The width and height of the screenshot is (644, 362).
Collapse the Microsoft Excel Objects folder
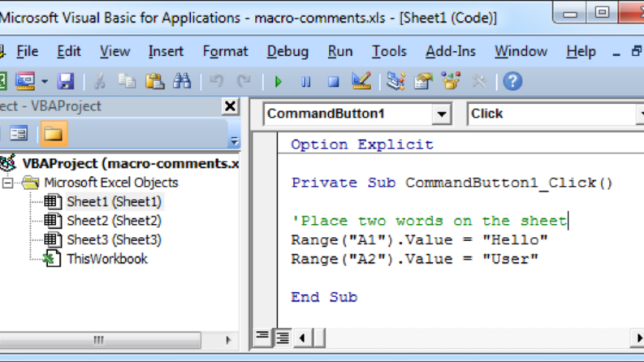point(7,183)
